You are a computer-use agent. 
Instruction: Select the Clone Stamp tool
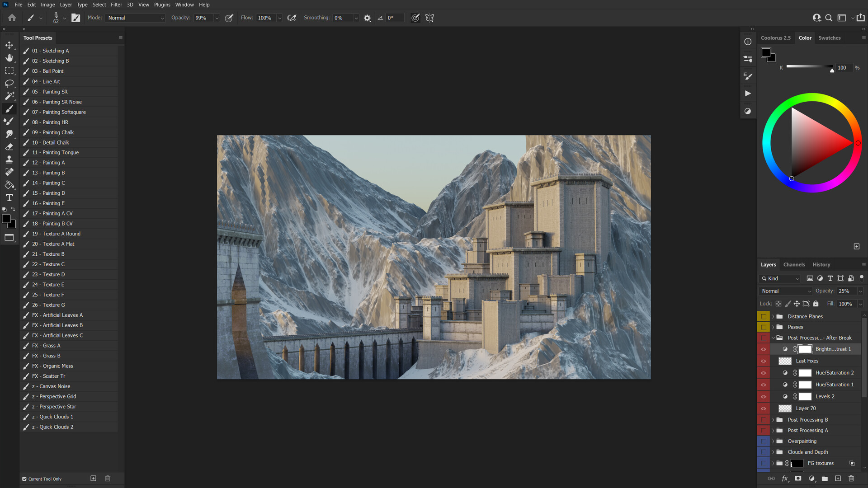tap(9, 159)
